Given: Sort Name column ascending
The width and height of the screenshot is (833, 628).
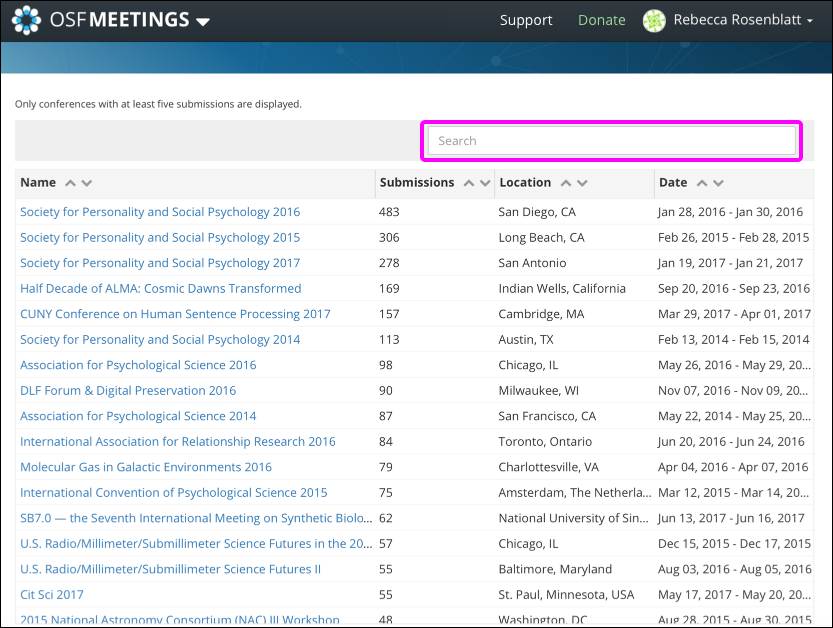Looking at the screenshot, I should click(70, 183).
